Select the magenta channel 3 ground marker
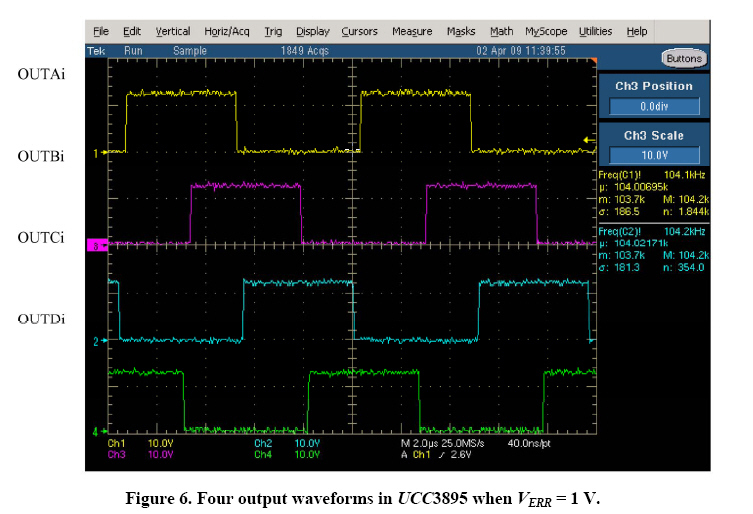This screenshot has height=514, width=753. pyautogui.click(x=97, y=245)
